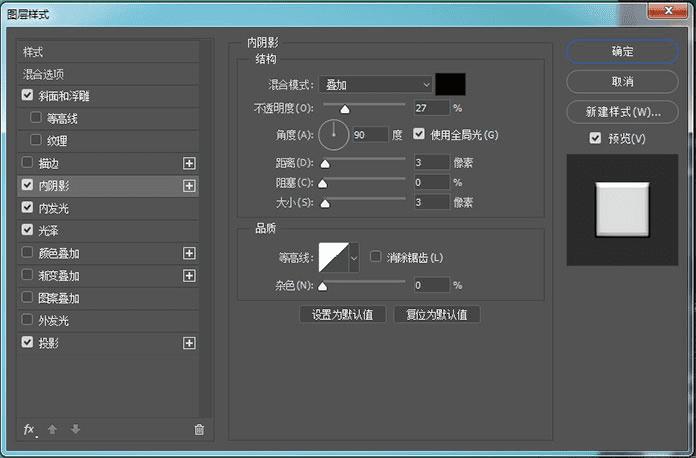Viewport: 696px width, 458px height.
Task: Click the angle dial control
Action: tap(334, 134)
